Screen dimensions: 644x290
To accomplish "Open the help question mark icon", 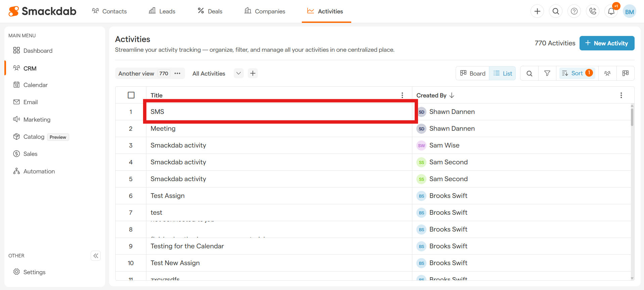I will 574,11.
